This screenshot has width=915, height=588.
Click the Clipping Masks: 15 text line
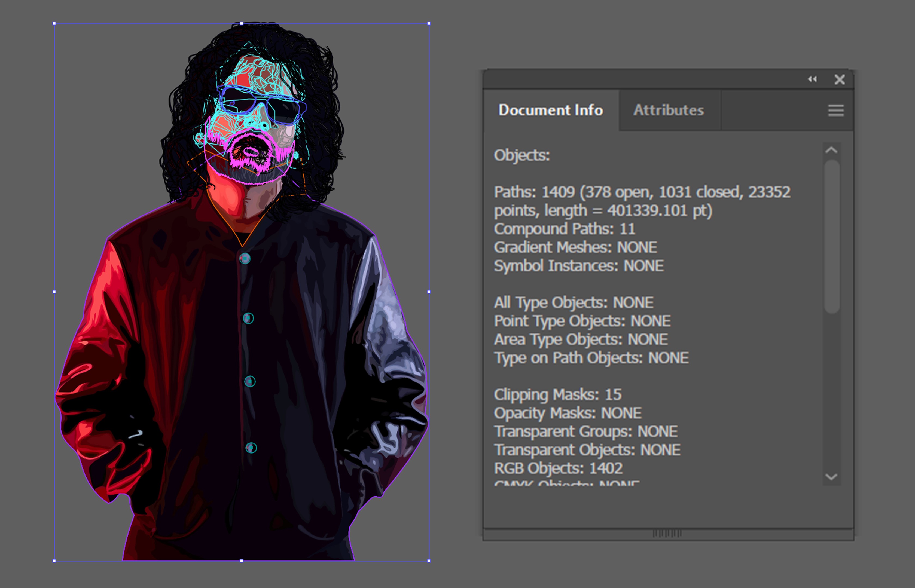tap(557, 395)
